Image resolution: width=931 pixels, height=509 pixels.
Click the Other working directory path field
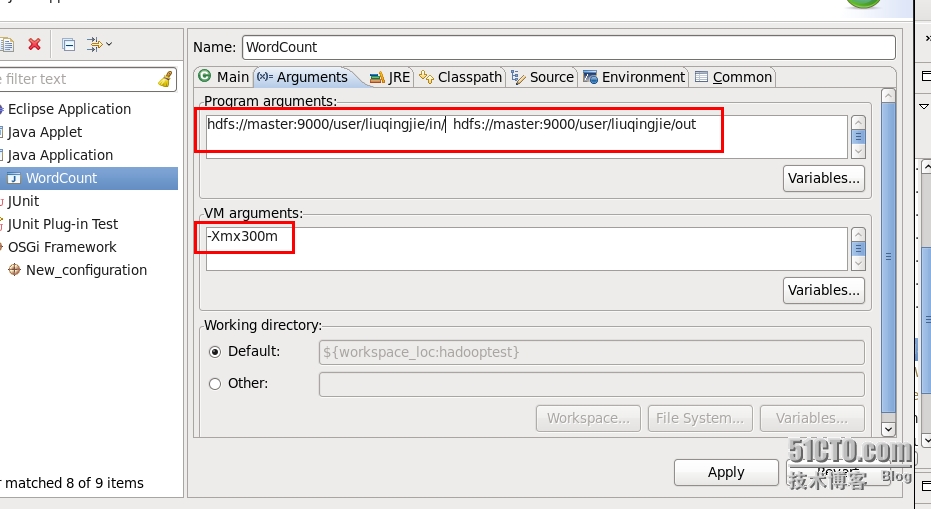(591, 384)
